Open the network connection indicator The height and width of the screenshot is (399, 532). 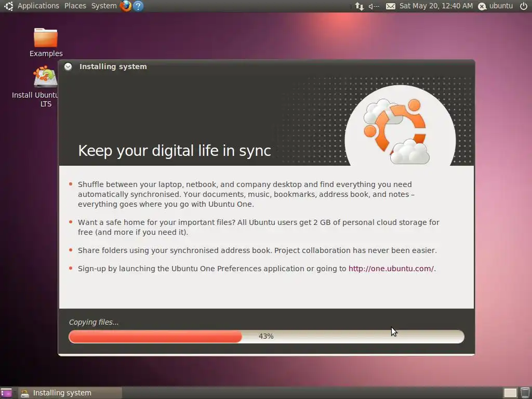point(360,6)
